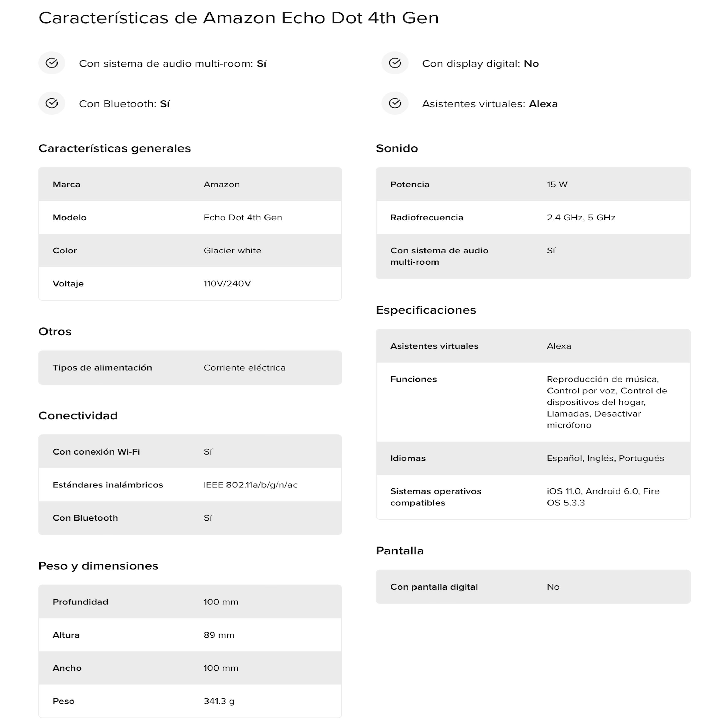Click the Peso y dimensiones heading
Image resolution: width=728 pixels, height=728 pixels.
pos(98,566)
